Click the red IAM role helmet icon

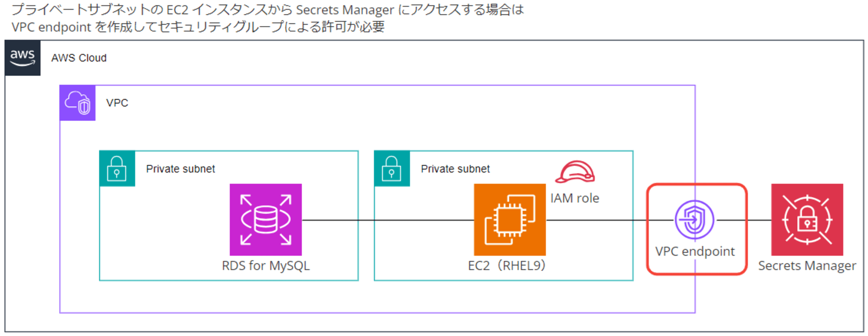point(575,172)
